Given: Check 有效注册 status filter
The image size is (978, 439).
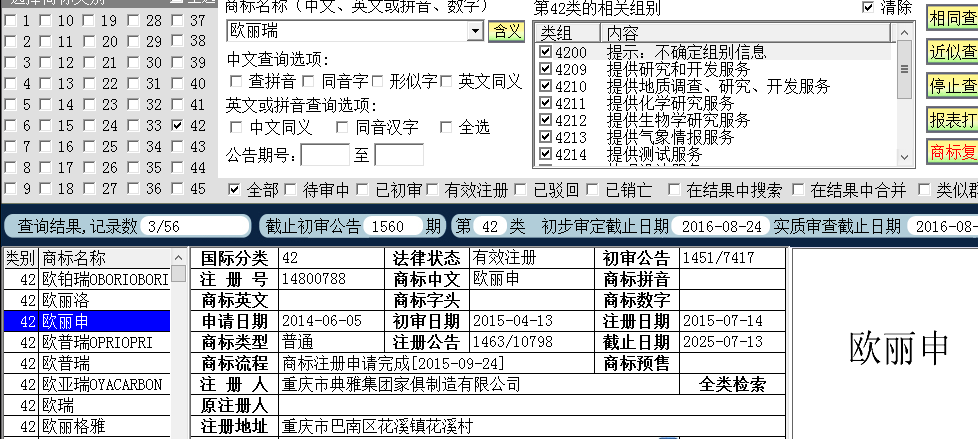Looking at the screenshot, I should pyautogui.click(x=432, y=190).
